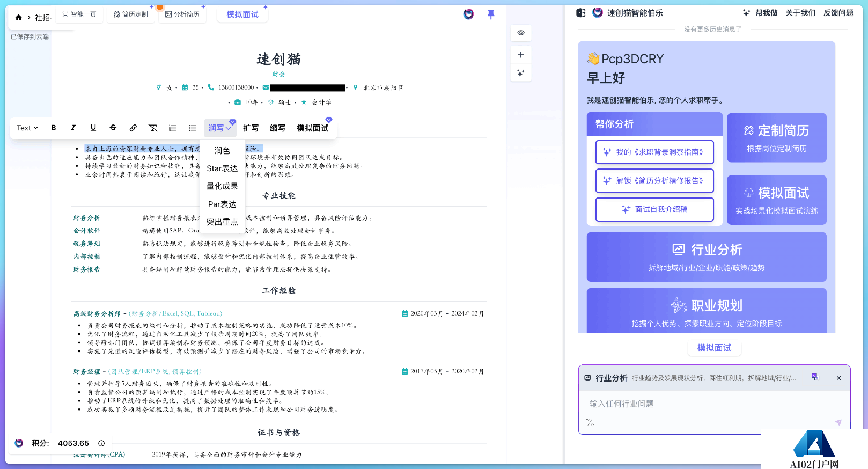Click 缩写 in the text toolbar
This screenshot has height=469, width=868.
tap(277, 128)
